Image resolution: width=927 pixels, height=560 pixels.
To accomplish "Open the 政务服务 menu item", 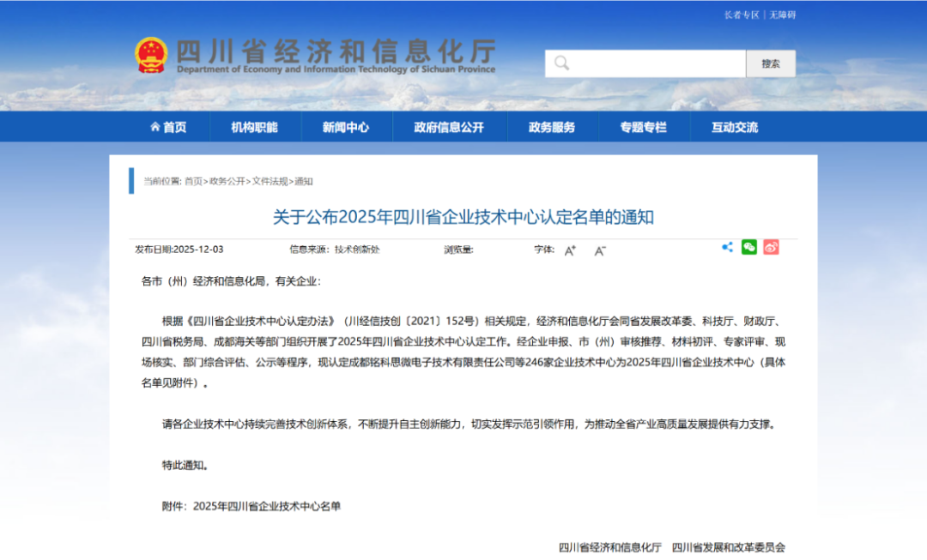I will pos(552,127).
